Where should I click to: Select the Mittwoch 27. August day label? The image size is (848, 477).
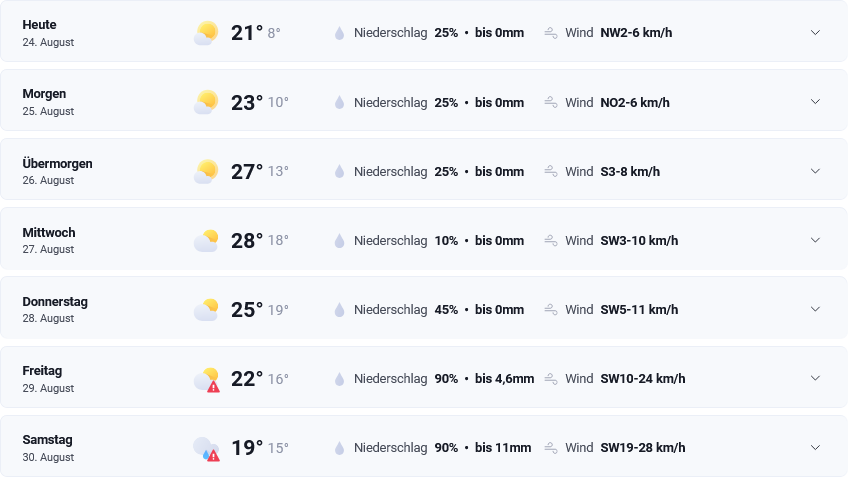pos(49,240)
